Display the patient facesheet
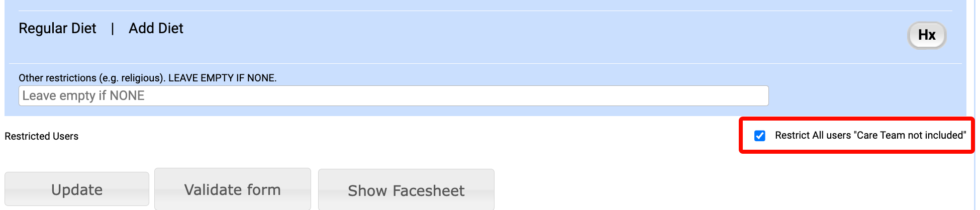 click(406, 190)
